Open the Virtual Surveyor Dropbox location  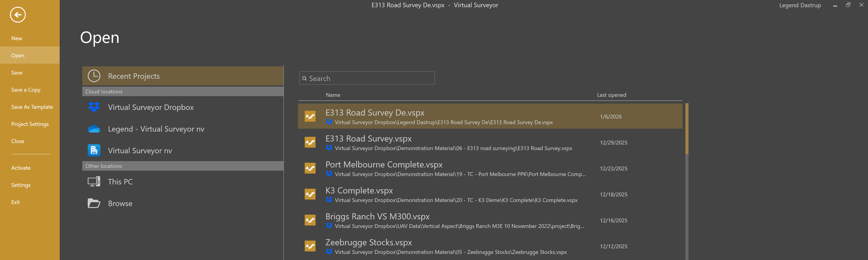(151, 107)
